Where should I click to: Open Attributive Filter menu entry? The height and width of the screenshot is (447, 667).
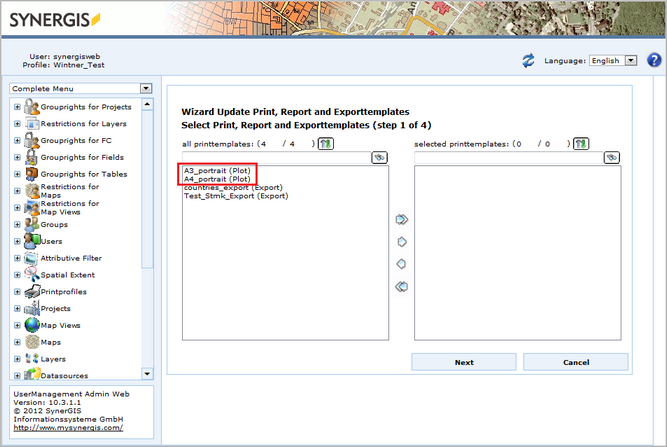(x=71, y=258)
